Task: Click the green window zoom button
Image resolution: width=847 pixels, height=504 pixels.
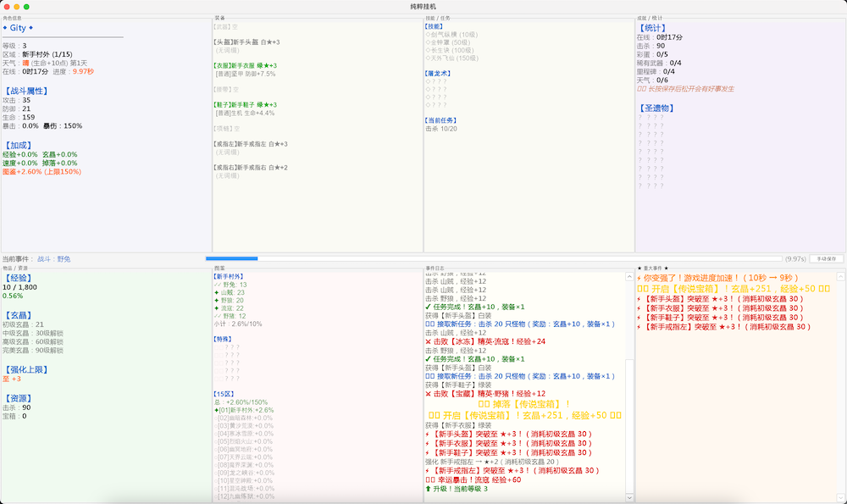Action: pos(26,7)
